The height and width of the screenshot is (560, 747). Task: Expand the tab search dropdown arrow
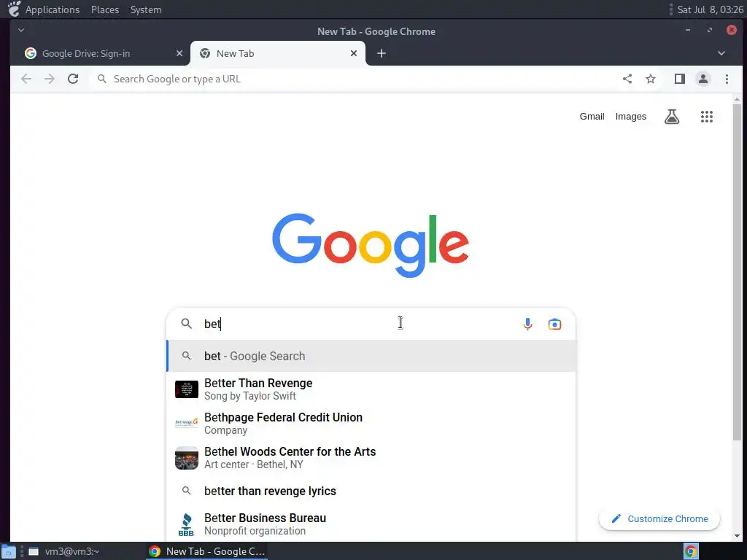point(721,53)
